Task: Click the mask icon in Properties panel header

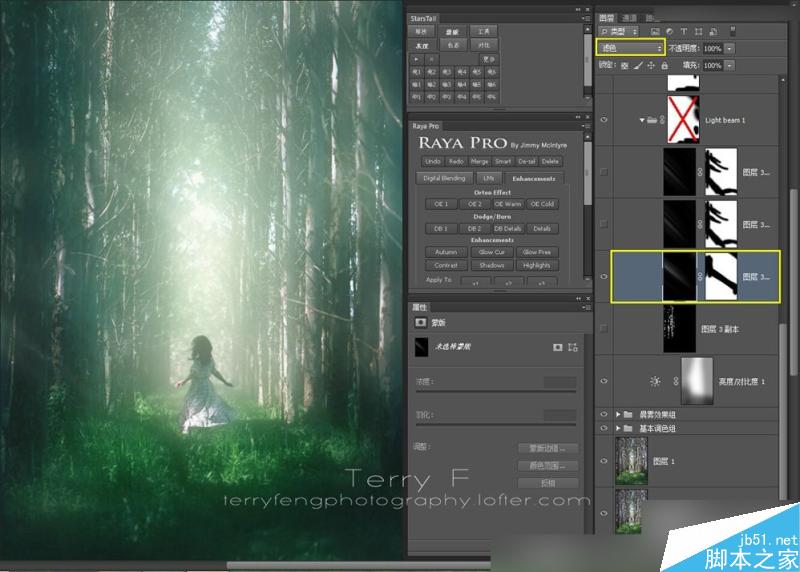Action: coord(420,322)
